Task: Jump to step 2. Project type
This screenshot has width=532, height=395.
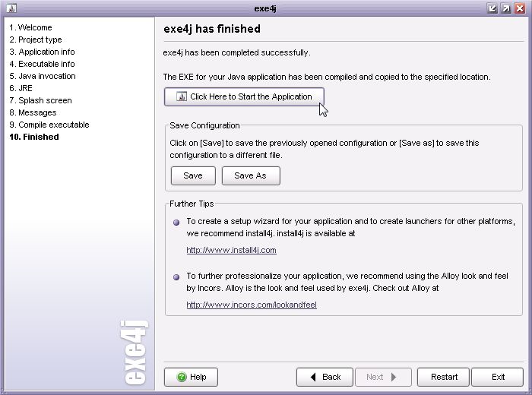Action: coord(36,39)
